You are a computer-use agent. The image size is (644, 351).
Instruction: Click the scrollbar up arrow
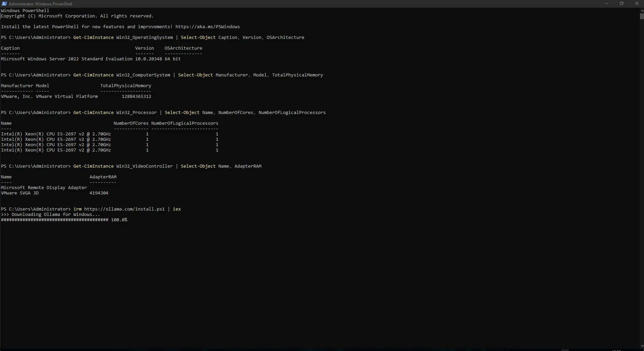tap(642, 10)
